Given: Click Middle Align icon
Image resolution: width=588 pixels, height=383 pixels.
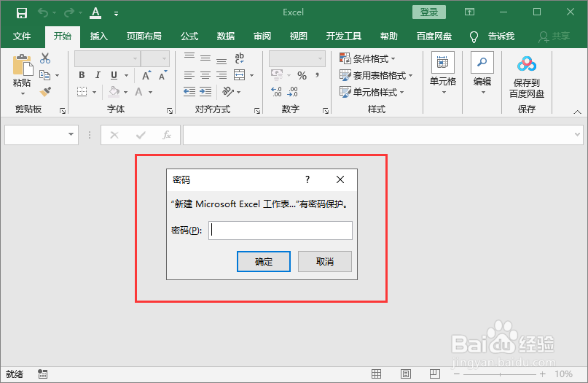Looking at the screenshot, I should pyautogui.click(x=205, y=58).
